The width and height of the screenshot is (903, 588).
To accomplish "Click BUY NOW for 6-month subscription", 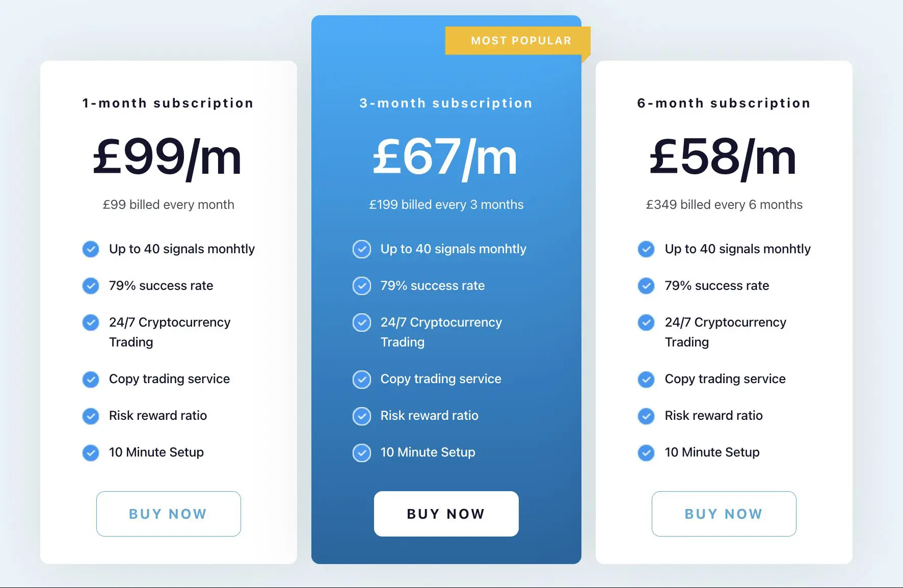I will tap(724, 514).
